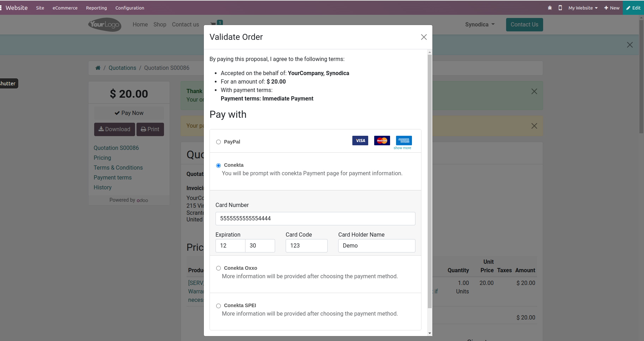Click the dialog vertical scrollbar

(430, 182)
